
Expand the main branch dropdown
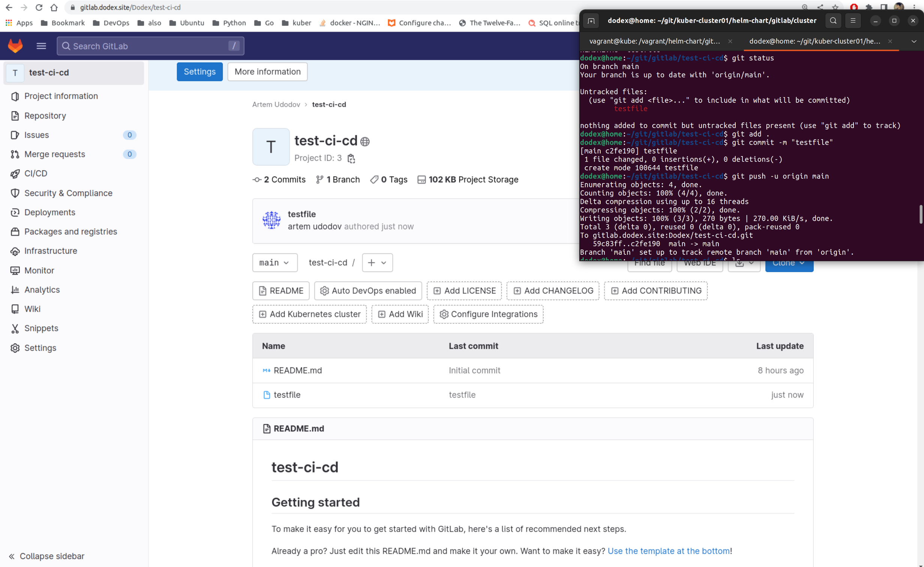pyautogui.click(x=274, y=263)
